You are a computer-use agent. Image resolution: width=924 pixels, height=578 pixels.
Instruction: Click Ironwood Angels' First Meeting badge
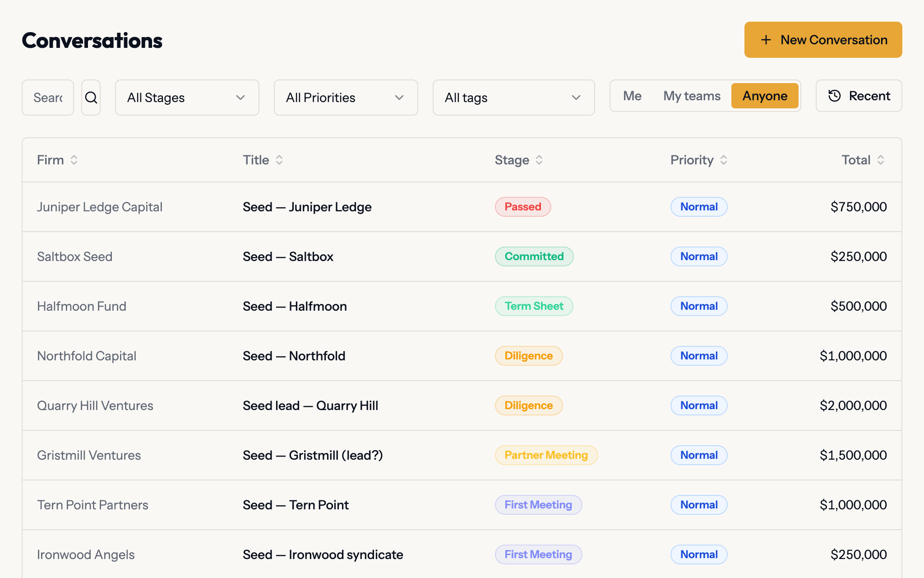coord(538,555)
